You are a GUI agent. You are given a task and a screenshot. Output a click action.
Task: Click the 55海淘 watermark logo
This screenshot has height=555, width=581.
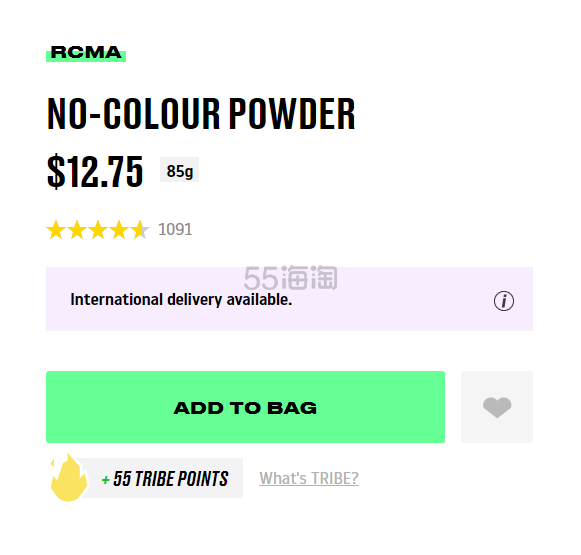290,278
